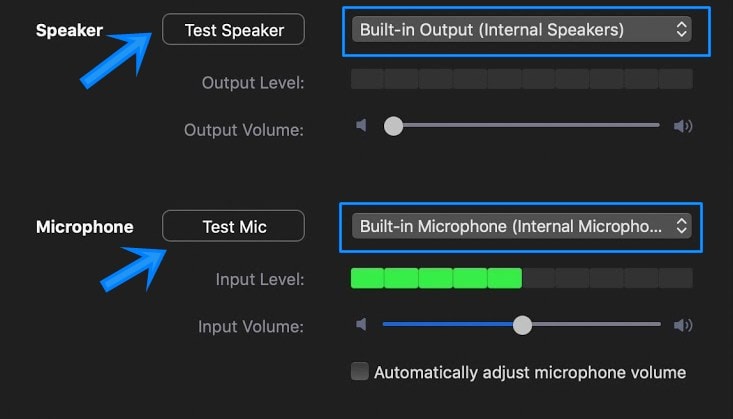Screen dimensions: 733x419
Task: Click the loud volume icon beside Input Volume
Action: 683,325
